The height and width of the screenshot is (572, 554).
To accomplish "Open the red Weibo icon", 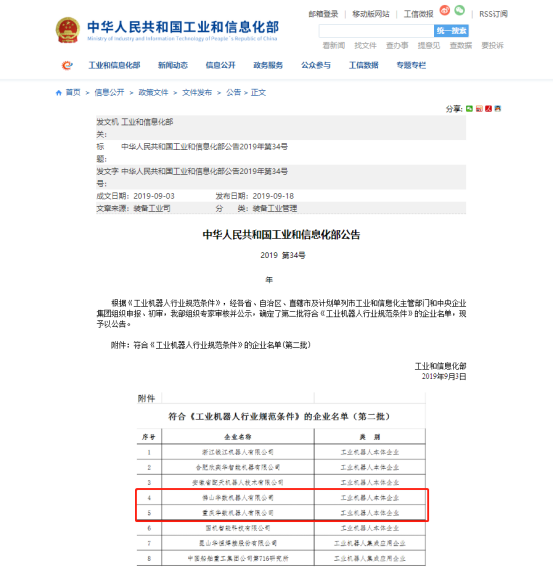I will [445, 10].
